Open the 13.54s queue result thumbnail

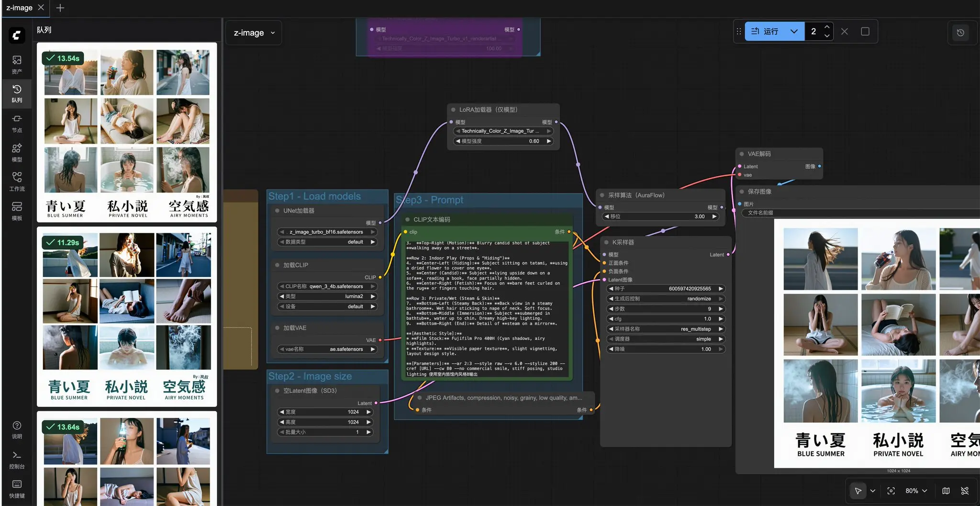pos(127,132)
